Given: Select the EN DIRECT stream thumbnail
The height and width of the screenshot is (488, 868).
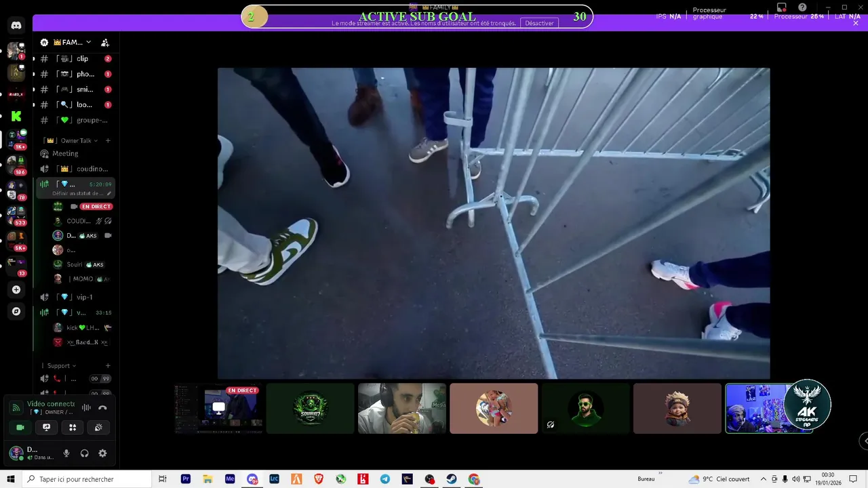Looking at the screenshot, I should (x=218, y=408).
